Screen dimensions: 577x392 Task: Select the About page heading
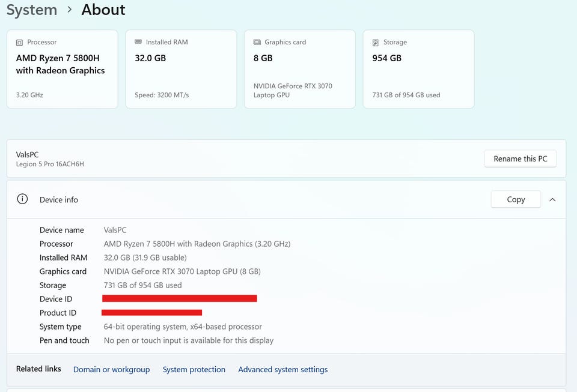103,10
